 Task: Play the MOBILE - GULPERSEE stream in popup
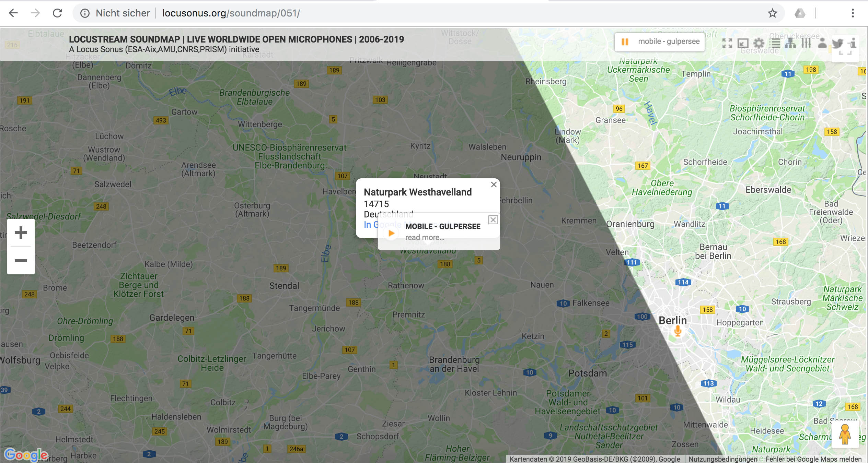pyautogui.click(x=391, y=233)
